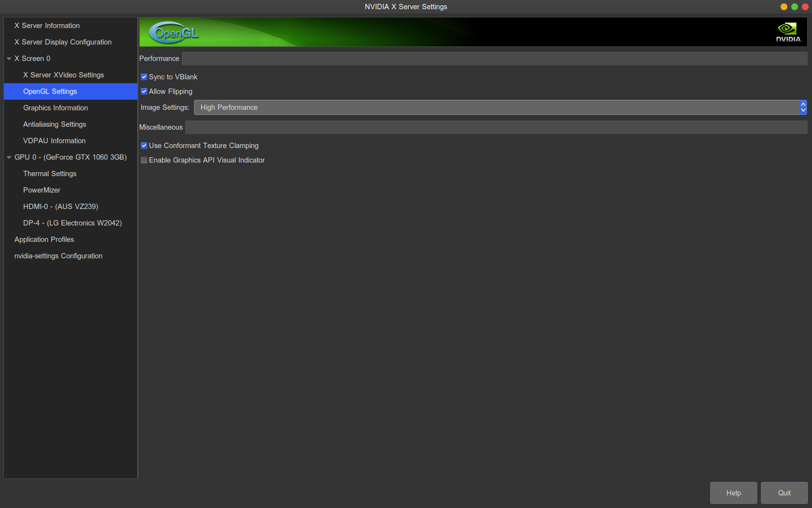Select GPU 0 GeForce GTX 1060 entry
The width and height of the screenshot is (812, 508).
coord(71,157)
